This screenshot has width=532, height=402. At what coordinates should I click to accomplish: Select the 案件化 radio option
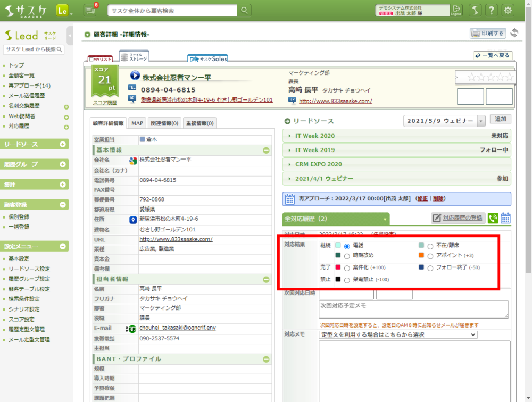pyautogui.click(x=347, y=268)
